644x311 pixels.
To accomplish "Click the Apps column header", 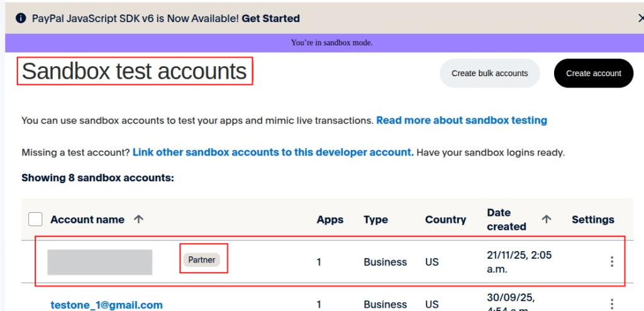I will (330, 220).
